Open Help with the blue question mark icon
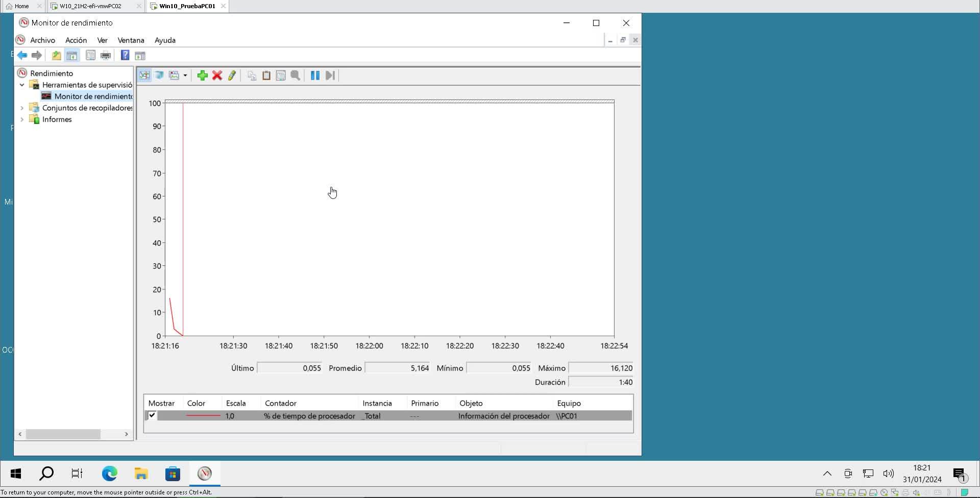The image size is (980, 498). [125, 55]
